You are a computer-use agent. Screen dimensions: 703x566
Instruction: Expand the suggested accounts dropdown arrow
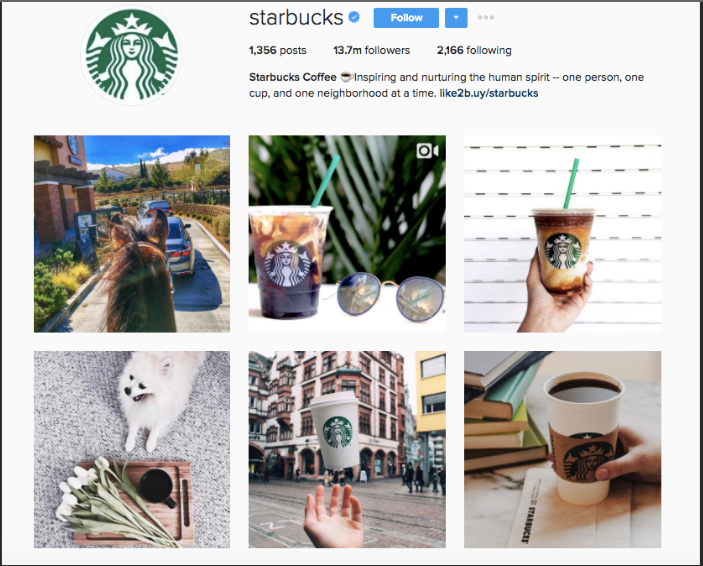coord(456,17)
